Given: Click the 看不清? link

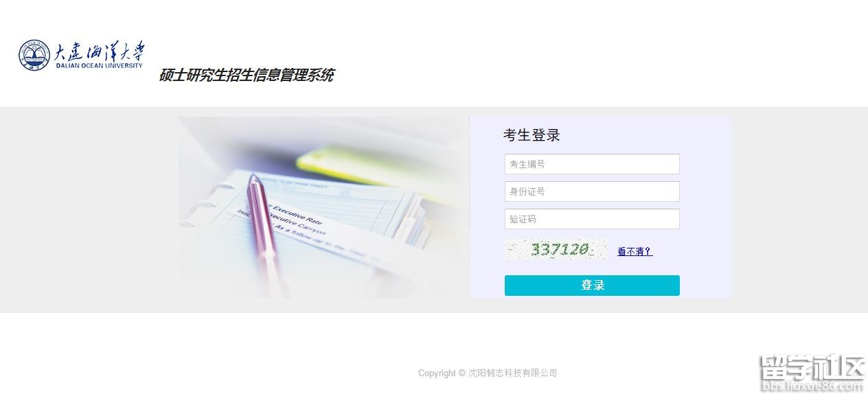Looking at the screenshot, I should (x=635, y=251).
